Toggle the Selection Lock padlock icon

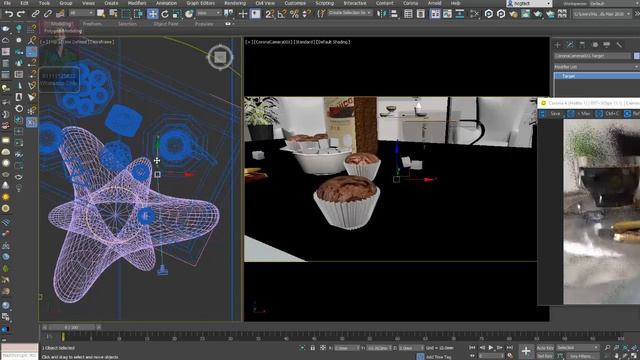[x=312, y=348]
